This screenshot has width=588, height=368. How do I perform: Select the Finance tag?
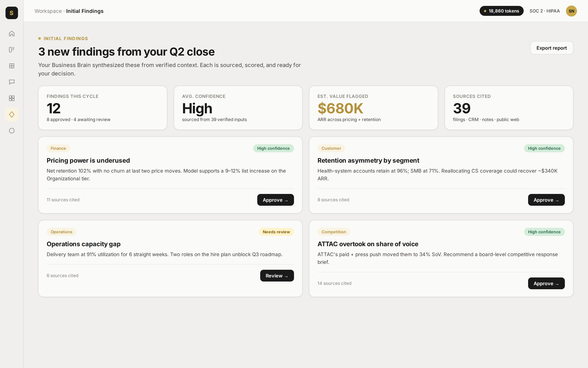click(58, 148)
